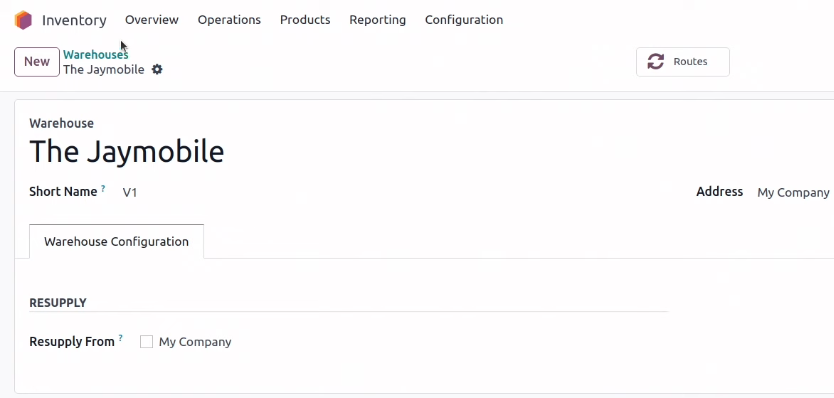Enable the My Company resupply checkbox
The width and height of the screenshot is (834, 398).
(x=146, y=342)
